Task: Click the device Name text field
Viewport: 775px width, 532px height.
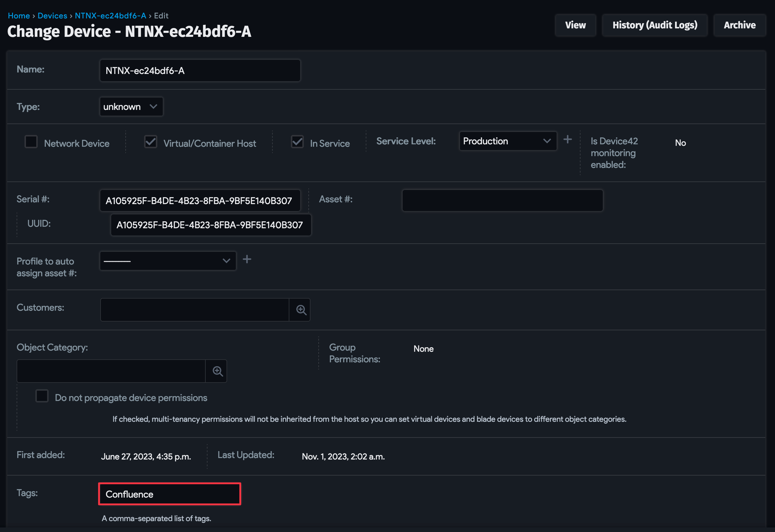Action: 200,71
